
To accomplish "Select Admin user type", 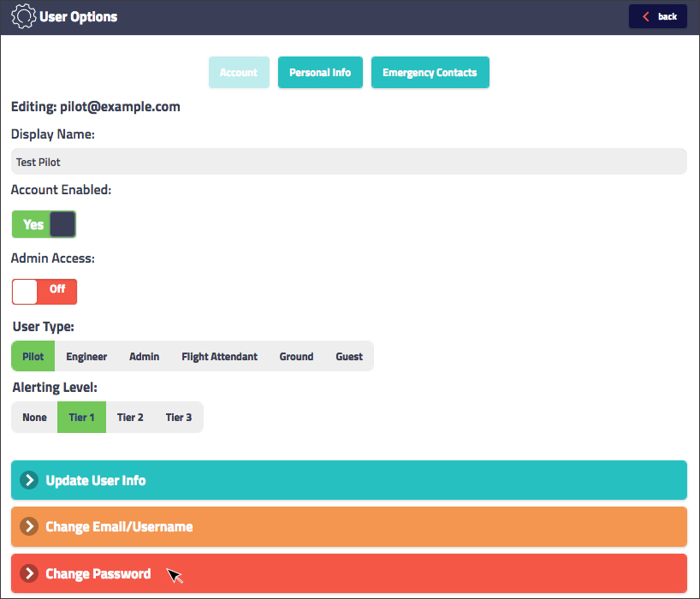I will [x=145, y=356].
